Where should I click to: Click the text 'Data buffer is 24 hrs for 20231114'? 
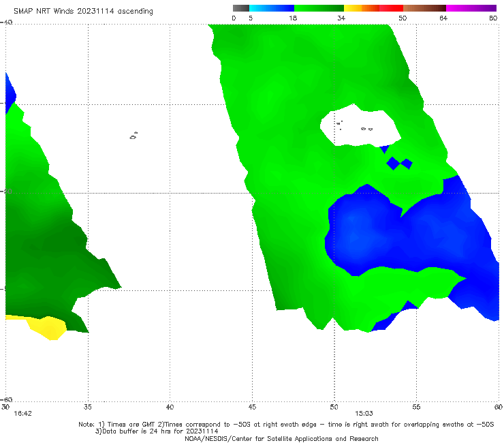[x=160, y=431]
